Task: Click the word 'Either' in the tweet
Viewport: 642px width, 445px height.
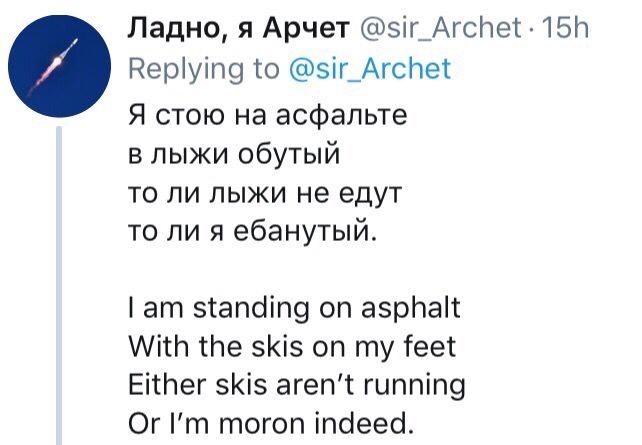Action: click(160, 385)
